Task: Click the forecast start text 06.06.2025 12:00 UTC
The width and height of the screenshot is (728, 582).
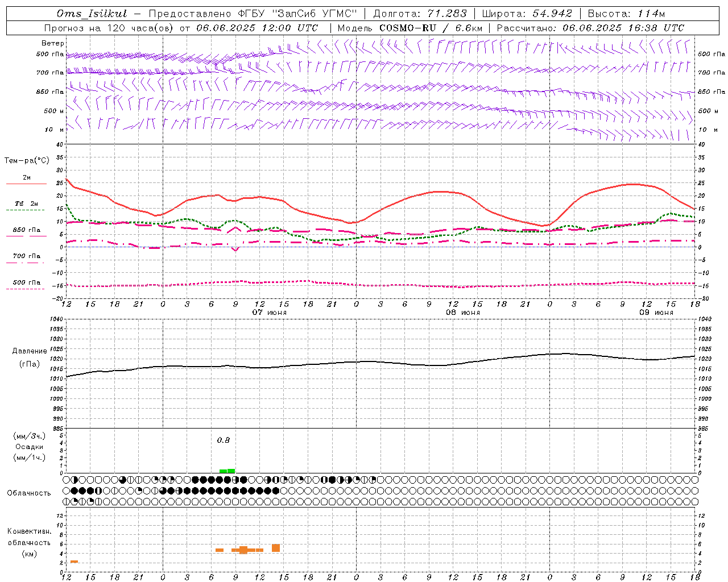Action: click(x=257, y=28)
